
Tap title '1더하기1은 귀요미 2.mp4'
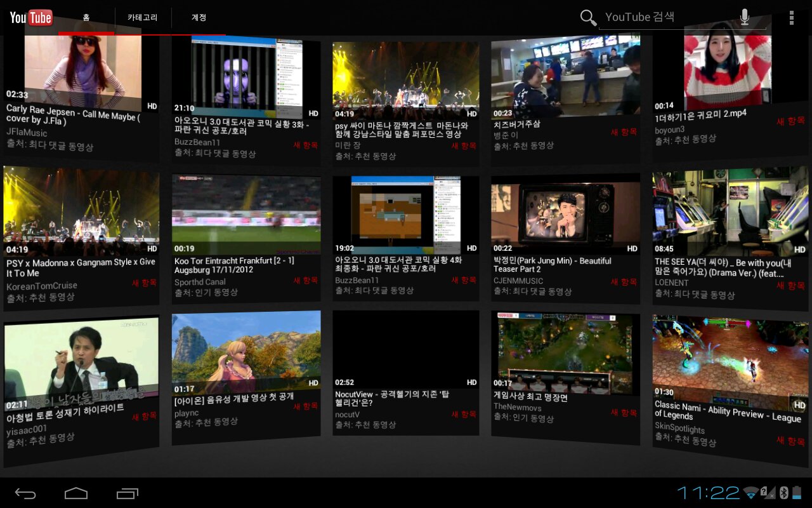click(700, 116)
